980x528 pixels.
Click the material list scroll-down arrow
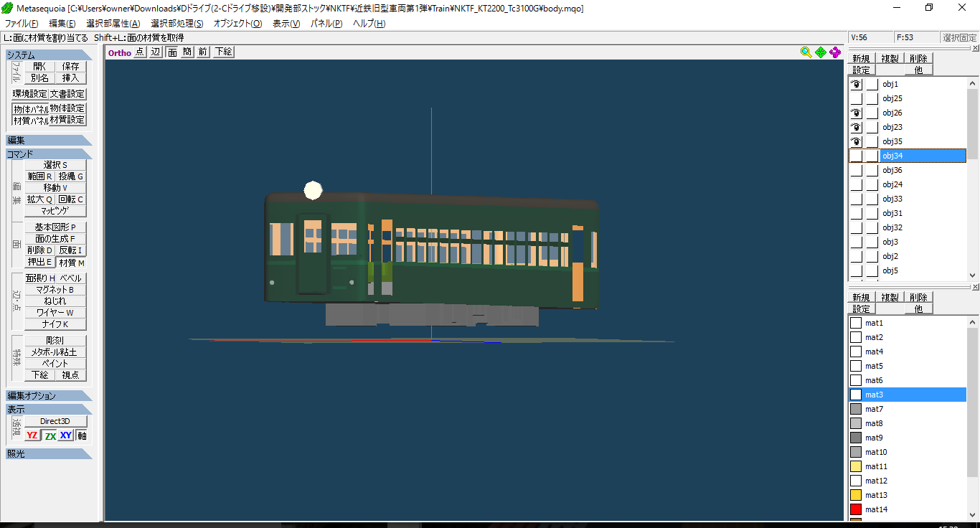pyautogui.click(x=973, y=514)
